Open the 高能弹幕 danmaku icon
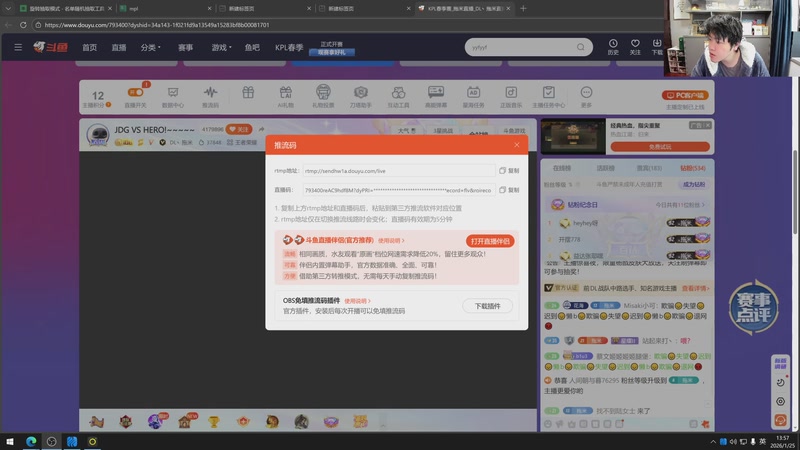 click(436, 96)
